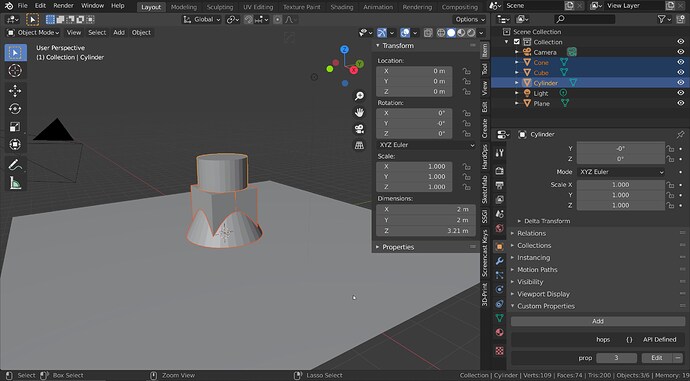Open Particles properties icon
690x381 pixels.
coord(499,275)
